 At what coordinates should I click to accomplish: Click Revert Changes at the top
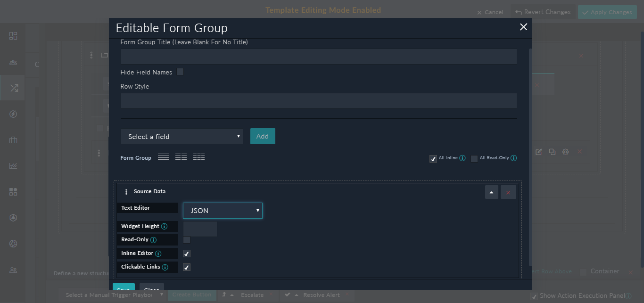click(543, 12)
